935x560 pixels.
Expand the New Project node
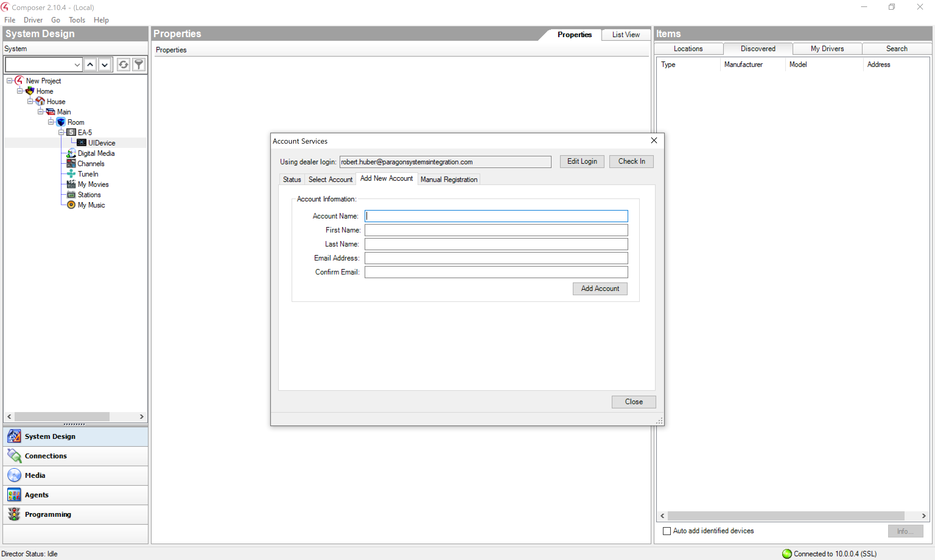click(9, 81)
